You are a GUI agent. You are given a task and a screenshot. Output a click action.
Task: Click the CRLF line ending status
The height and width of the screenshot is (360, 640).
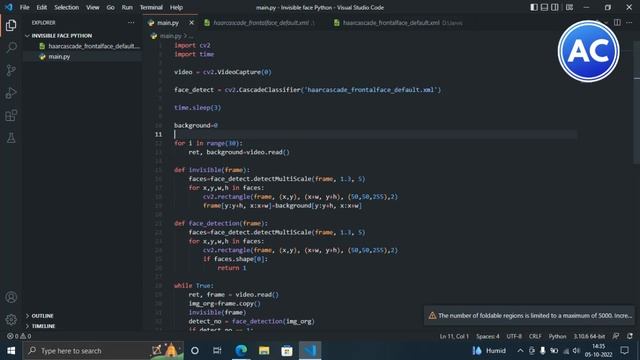click(x=535, y=336)
